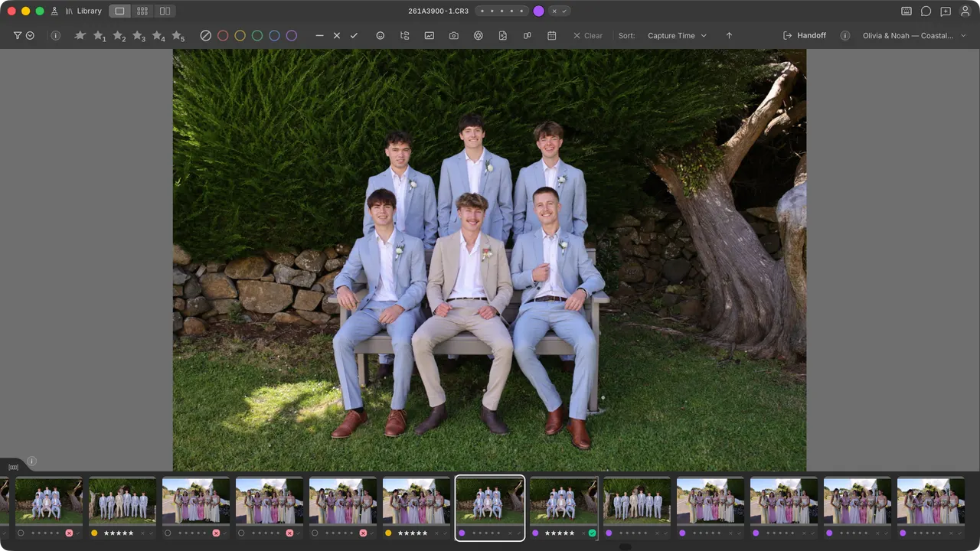Image resolution: width=980 pixels, height=551 pixels.
Task: Set rating to 4 stars
Action: coord(158,36)
